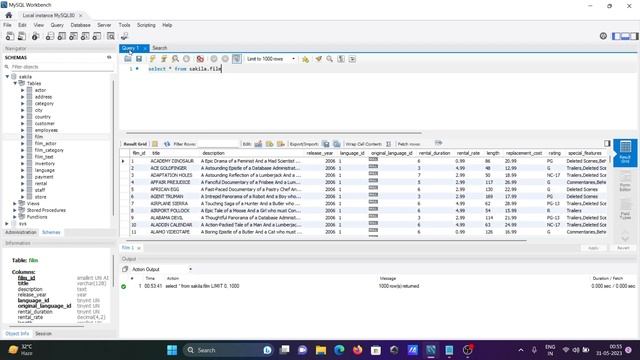Collapse the Tables folder
This screenshot has height=360, width=640.
[15, 83]
